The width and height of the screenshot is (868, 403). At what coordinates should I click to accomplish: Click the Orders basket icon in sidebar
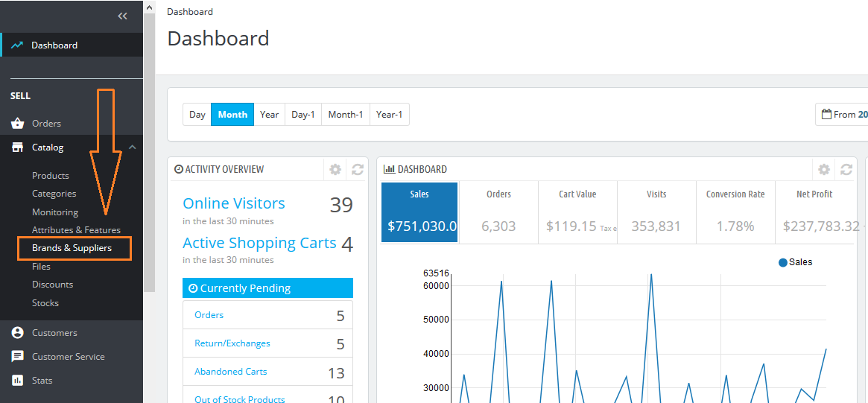(x=18, y=124)
